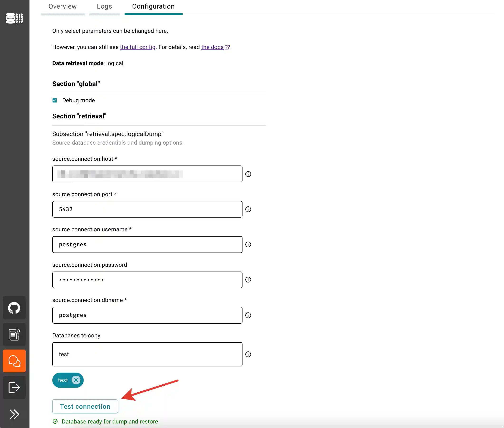Open the chat support icon
Viewport: 504px width, 428px height.
click(14, 361)
